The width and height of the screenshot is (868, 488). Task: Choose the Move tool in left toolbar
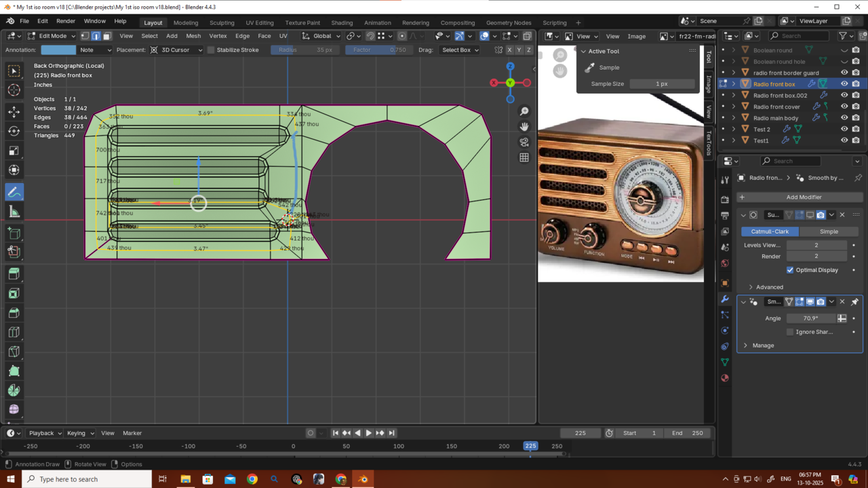tap(14, 111)
